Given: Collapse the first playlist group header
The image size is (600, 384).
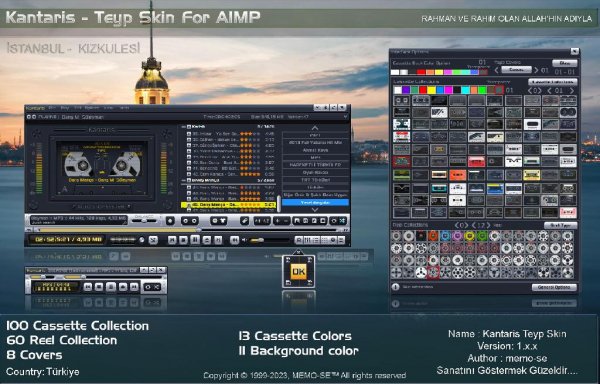Looking at the screenshot, I should click(x=184, y=127).
